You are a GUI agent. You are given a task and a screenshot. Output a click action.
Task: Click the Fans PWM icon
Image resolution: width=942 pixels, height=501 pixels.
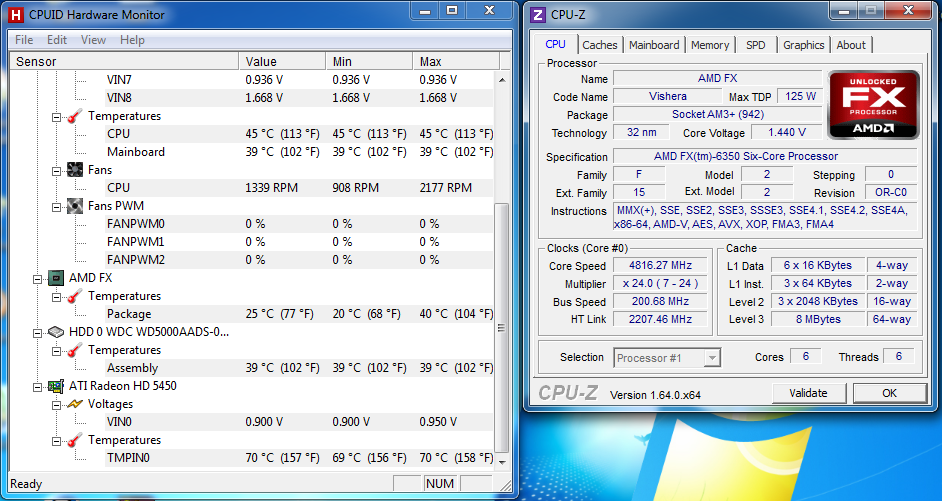(74, 206)
